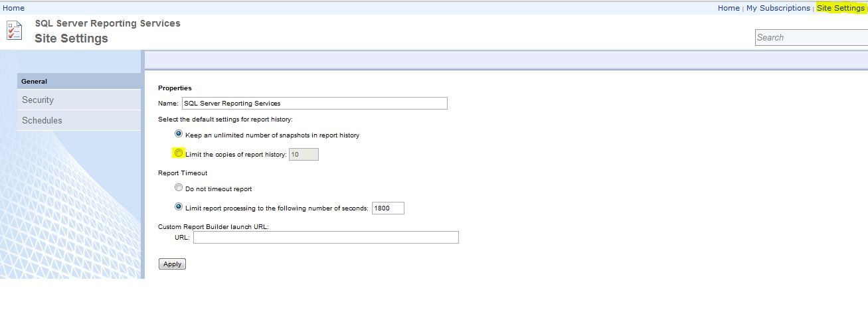Open Home from the top-right navigation
The image size is (868, 312).
click(x=729, y=8)
